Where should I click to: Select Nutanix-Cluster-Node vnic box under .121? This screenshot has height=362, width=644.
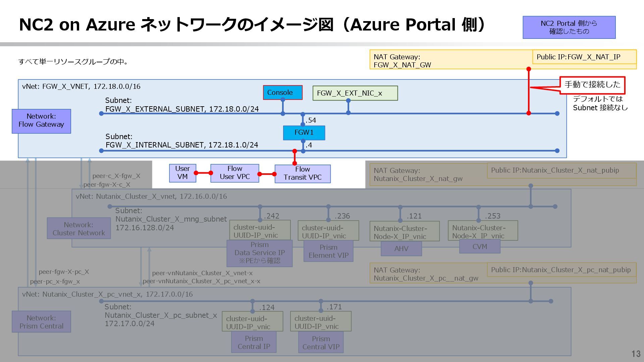(405, 232)
